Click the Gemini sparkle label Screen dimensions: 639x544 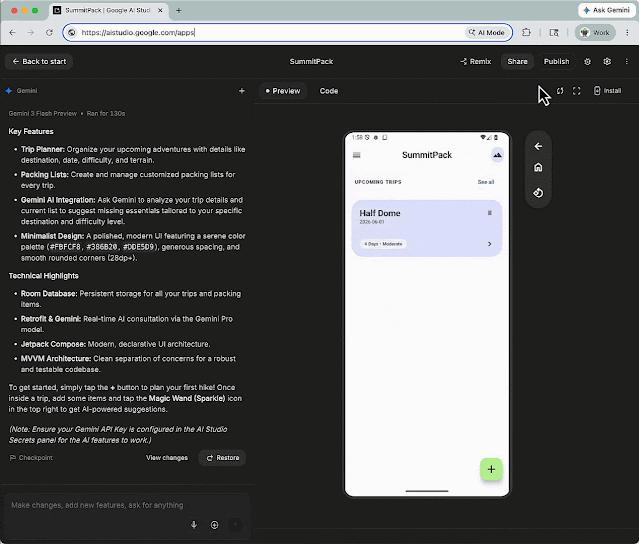click(22, 90)
